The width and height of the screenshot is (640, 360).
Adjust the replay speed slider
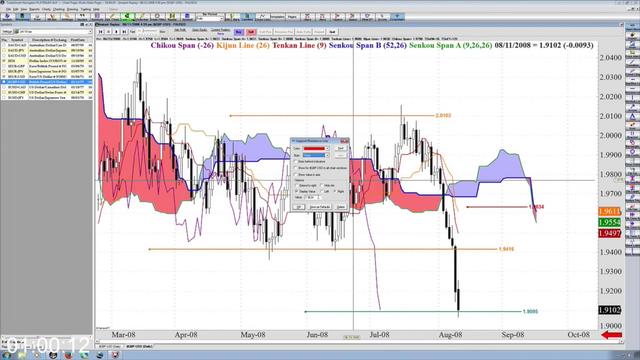[149, 31]
